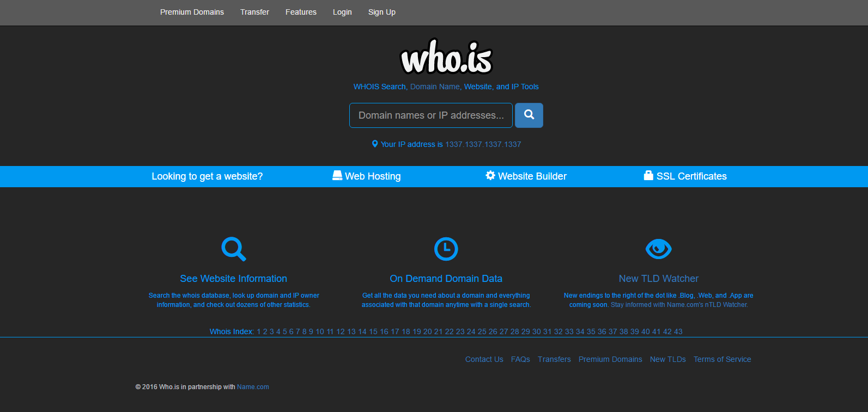Open the Web Hosting link
The height and width of the screenshot is (412, 868).
coord(373,176)
